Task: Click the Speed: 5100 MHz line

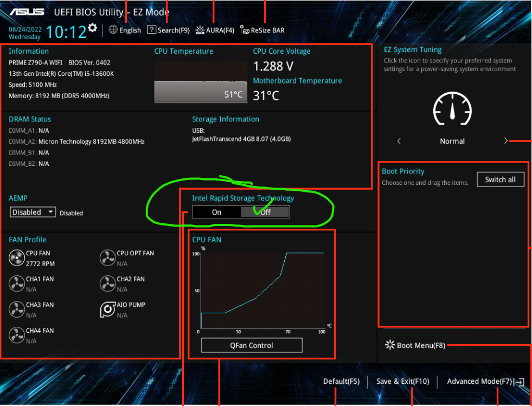Action: [x=33, y=85]
